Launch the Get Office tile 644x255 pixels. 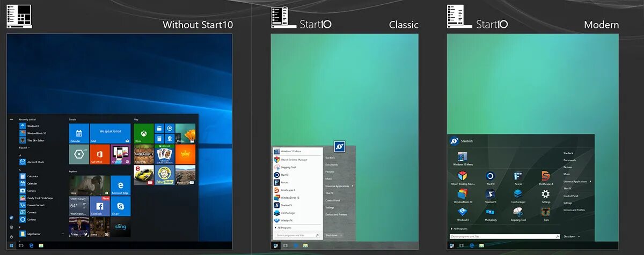click(x=100, y=154)
